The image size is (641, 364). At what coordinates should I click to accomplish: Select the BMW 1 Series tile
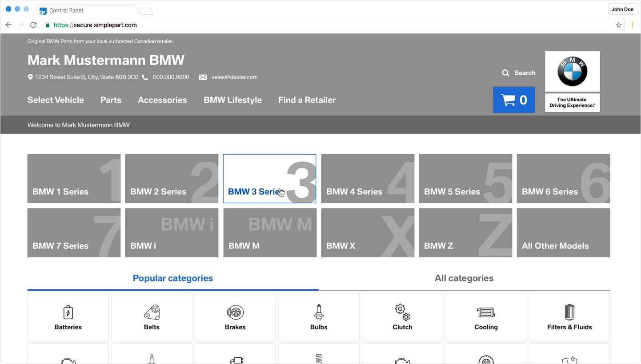pos(74,179)
